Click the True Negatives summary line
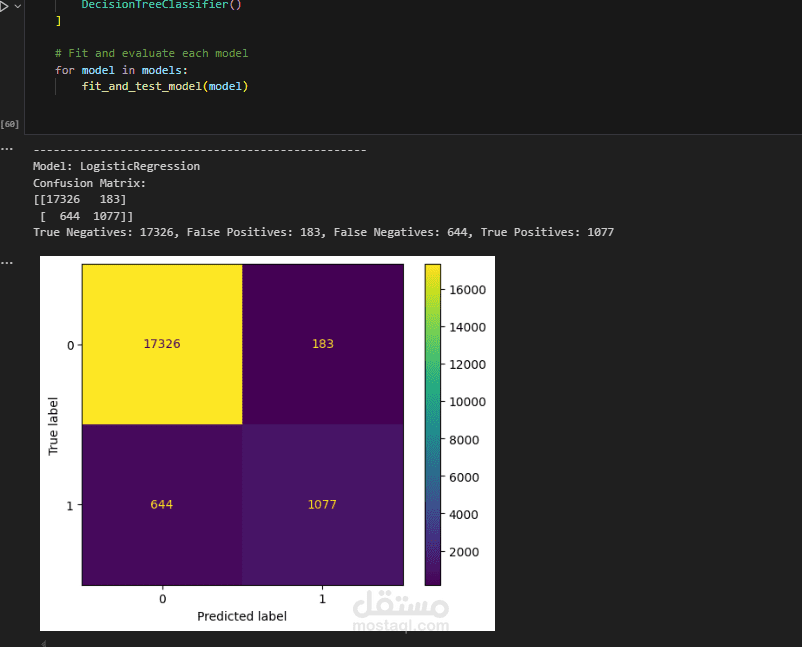The height and width of the screenshot is (647, 802). [x=323, y=232]
